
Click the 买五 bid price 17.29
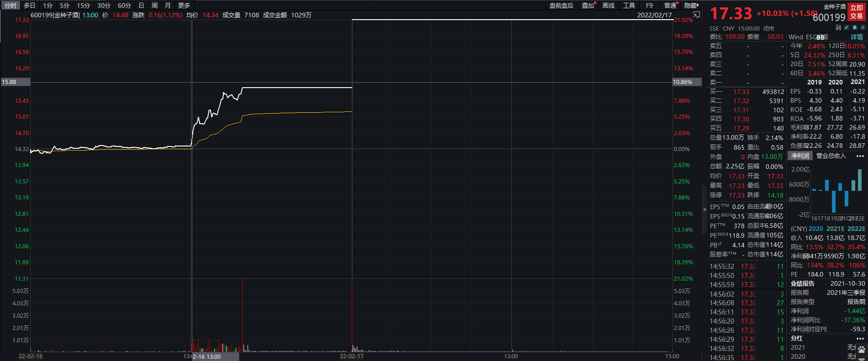(741, 128)
